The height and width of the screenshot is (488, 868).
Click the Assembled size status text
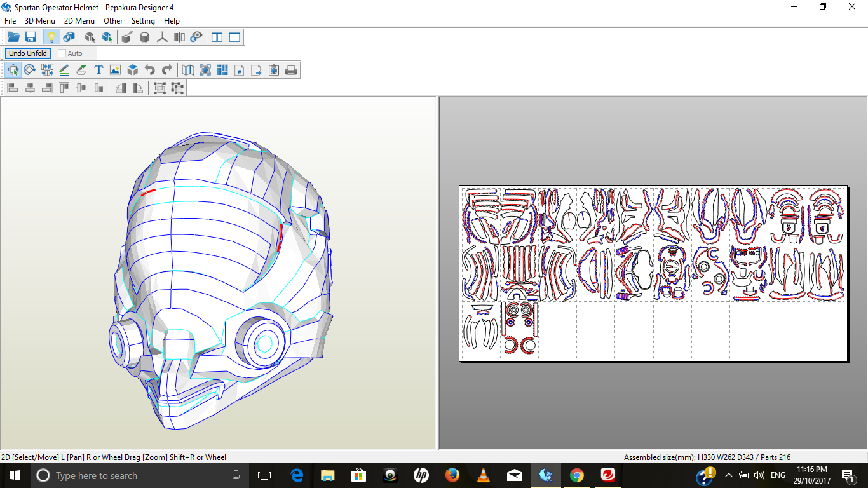tap(707, 457)
